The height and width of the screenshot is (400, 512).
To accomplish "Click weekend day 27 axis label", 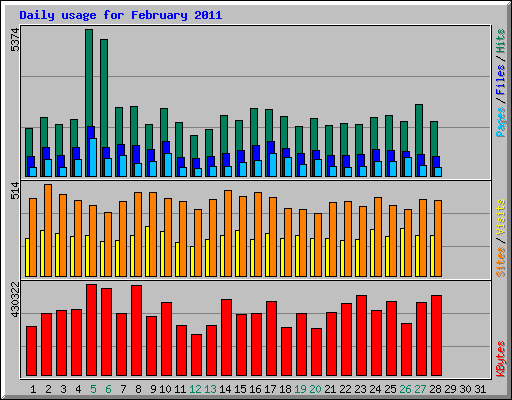I will coord(420,389).
